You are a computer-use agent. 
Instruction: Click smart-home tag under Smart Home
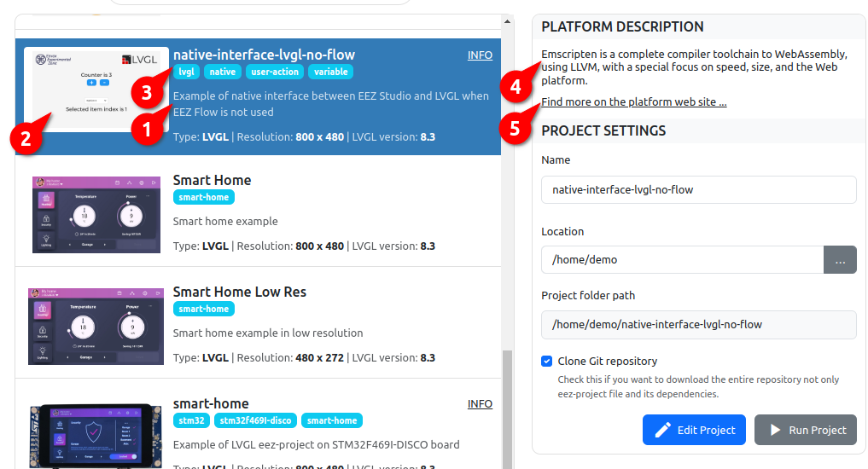click(204, 198)
